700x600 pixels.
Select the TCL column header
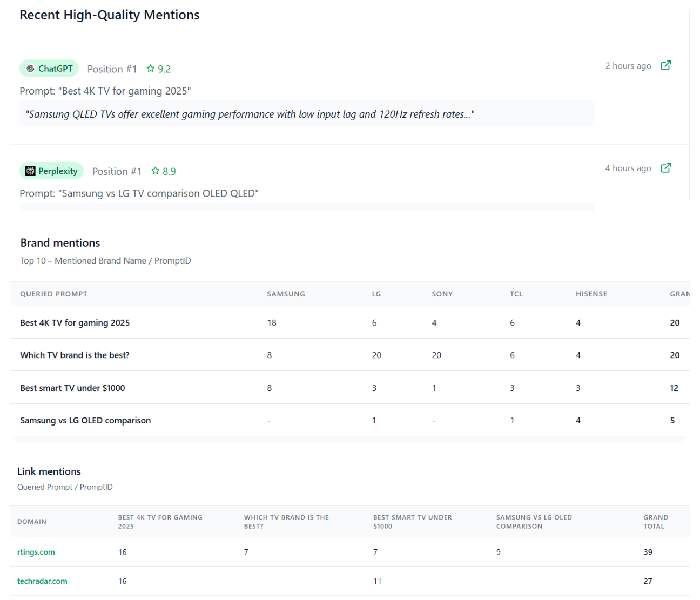(516, 294)
